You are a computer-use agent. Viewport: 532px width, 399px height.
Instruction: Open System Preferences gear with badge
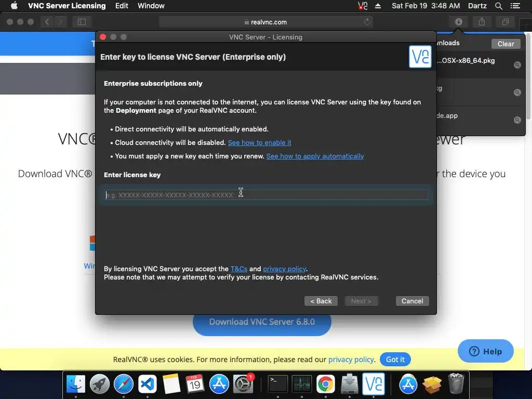[x=243, y=384]
